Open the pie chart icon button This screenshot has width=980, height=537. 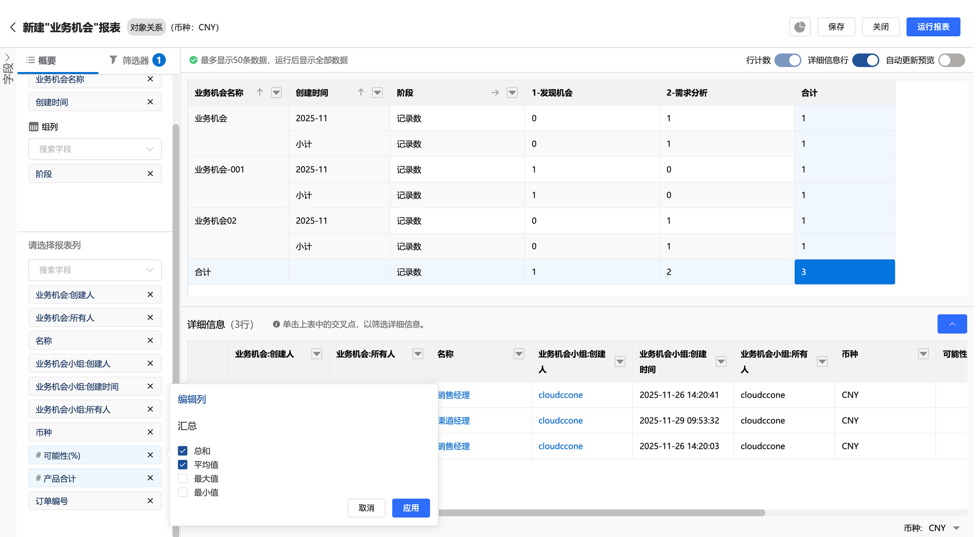click(x=800, y=27)
